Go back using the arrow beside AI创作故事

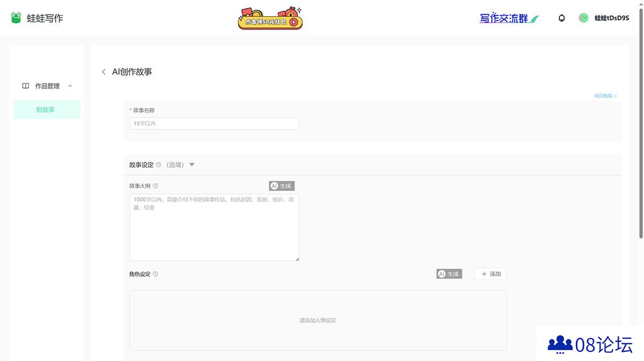[104, 72]
